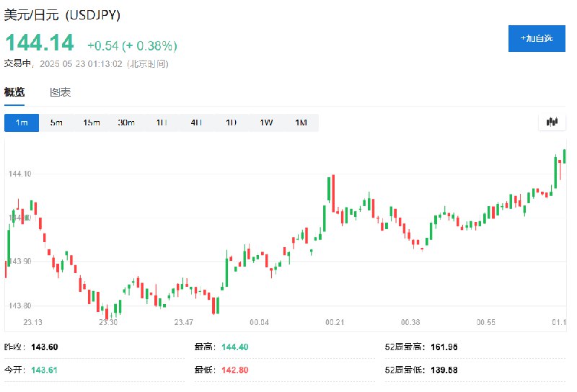Switch to the 概览 tab
577x392 pixels.
(14, 92)
